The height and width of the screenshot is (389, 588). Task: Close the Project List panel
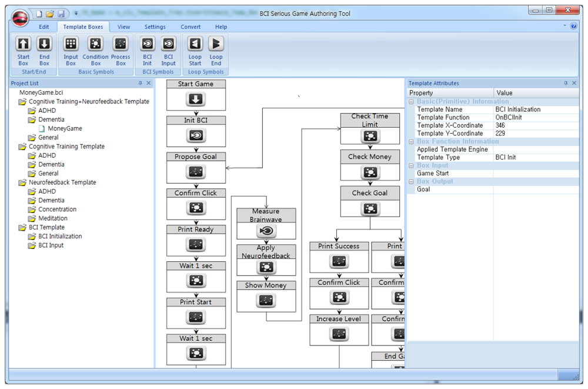[149, 84]
